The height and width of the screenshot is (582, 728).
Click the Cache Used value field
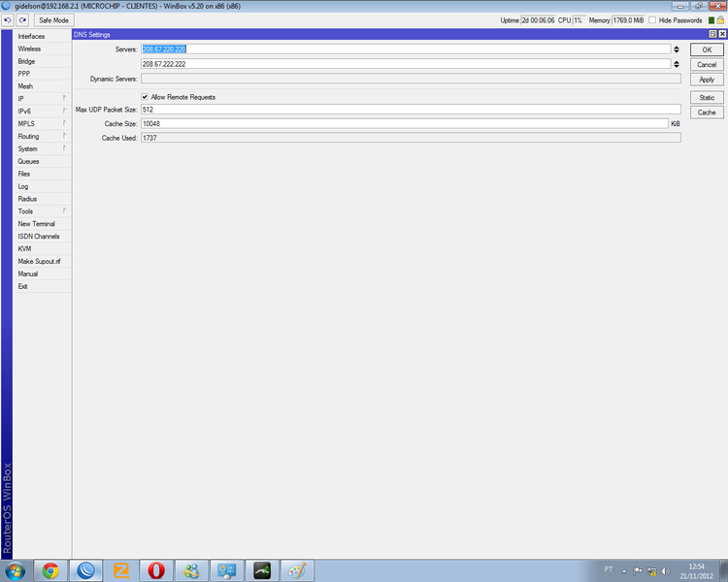(x=411, y=138)
